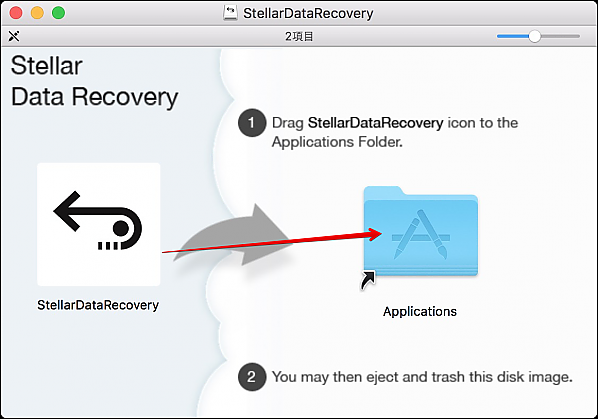Minimize the window with yellow button
The height and width of the screenshot is (419, 598).
37,13
